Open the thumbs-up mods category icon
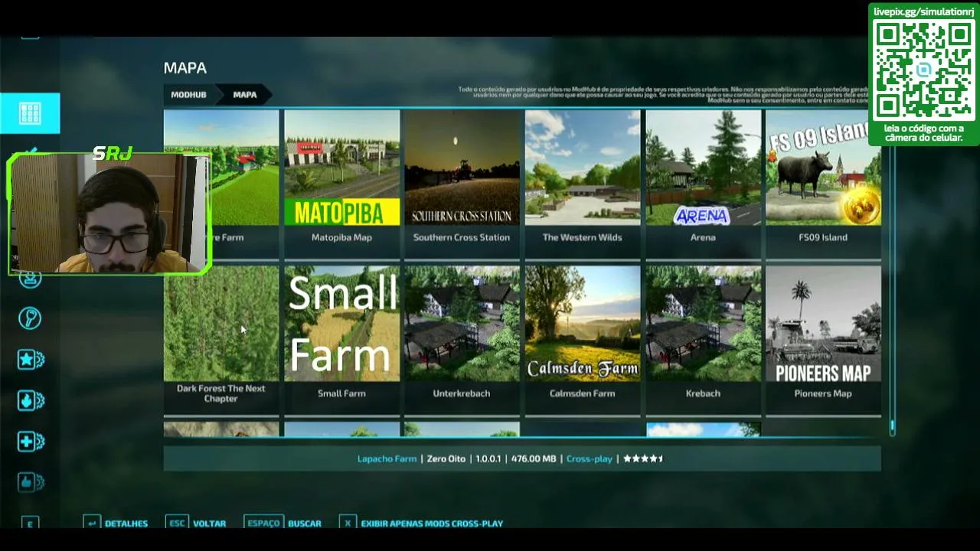 click(x=31, y=482)
